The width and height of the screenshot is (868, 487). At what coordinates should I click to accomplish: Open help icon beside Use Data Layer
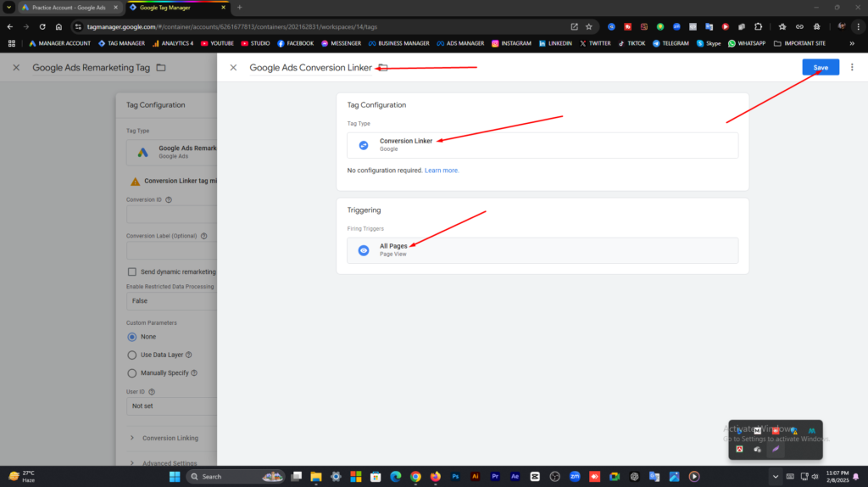coord(189,355)
